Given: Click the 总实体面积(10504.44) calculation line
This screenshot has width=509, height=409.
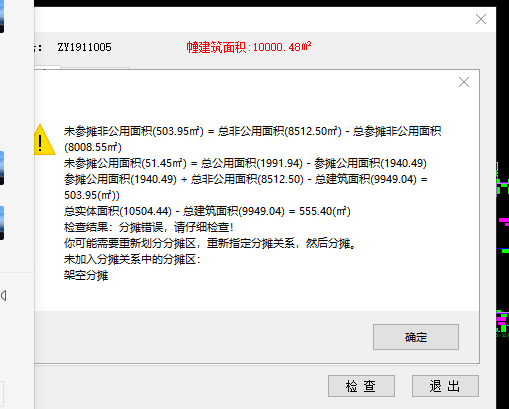Looking at the screenshot, I should (207, 211).
